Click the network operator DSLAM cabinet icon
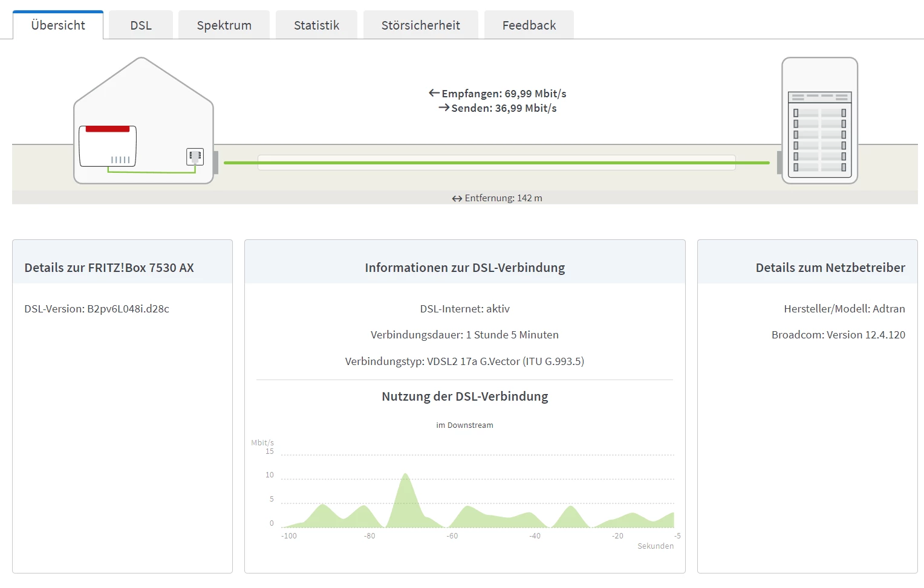 819,120
